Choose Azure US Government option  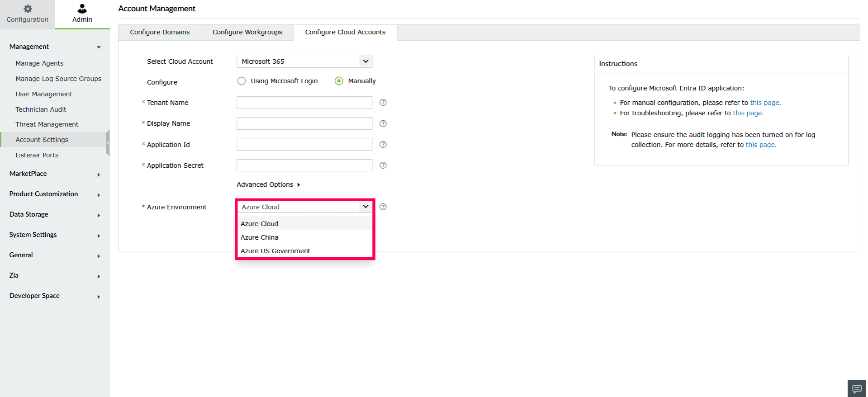304,251
